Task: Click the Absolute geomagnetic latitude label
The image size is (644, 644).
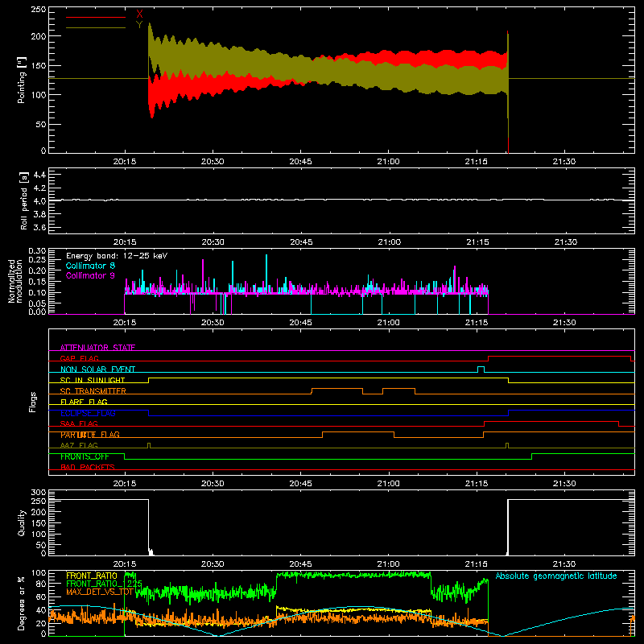Action: tap(556, 576)
